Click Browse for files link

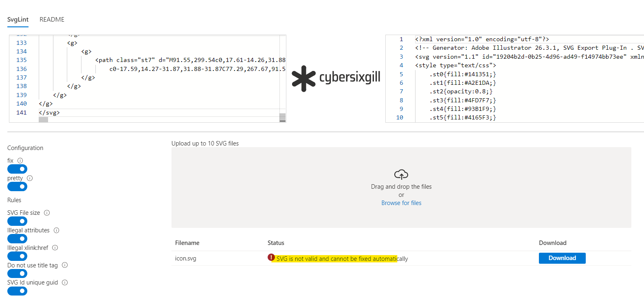(x=401, y=203)
